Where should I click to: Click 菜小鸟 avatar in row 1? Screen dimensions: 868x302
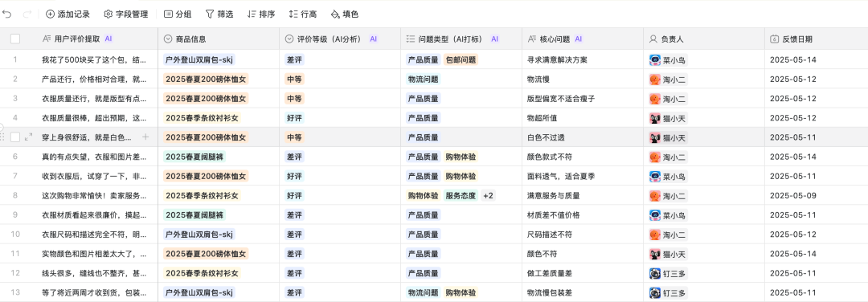(654, 59)
